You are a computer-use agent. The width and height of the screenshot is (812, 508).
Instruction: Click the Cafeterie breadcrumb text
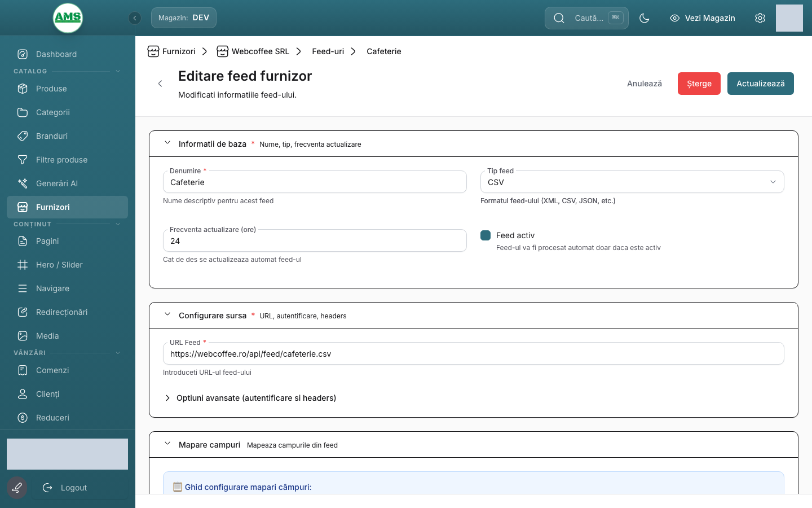tap(384, 51)
